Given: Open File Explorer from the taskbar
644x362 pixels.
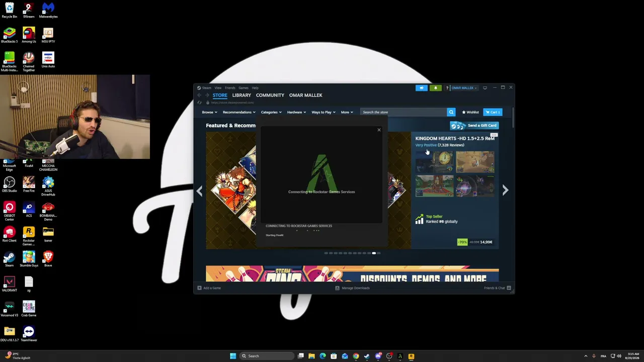Looking at the screenshot, I should coord(311,356).
